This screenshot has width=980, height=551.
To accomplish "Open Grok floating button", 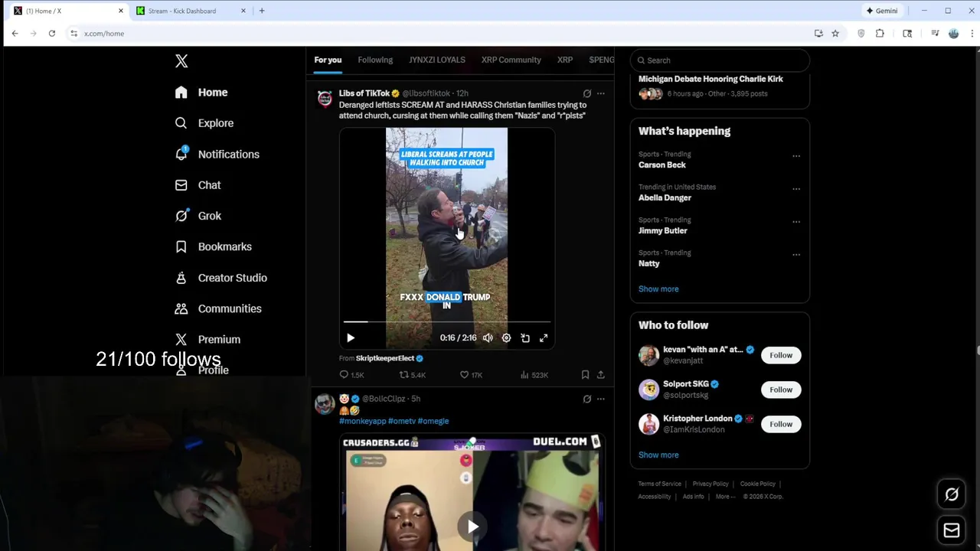I will point(952,494).
